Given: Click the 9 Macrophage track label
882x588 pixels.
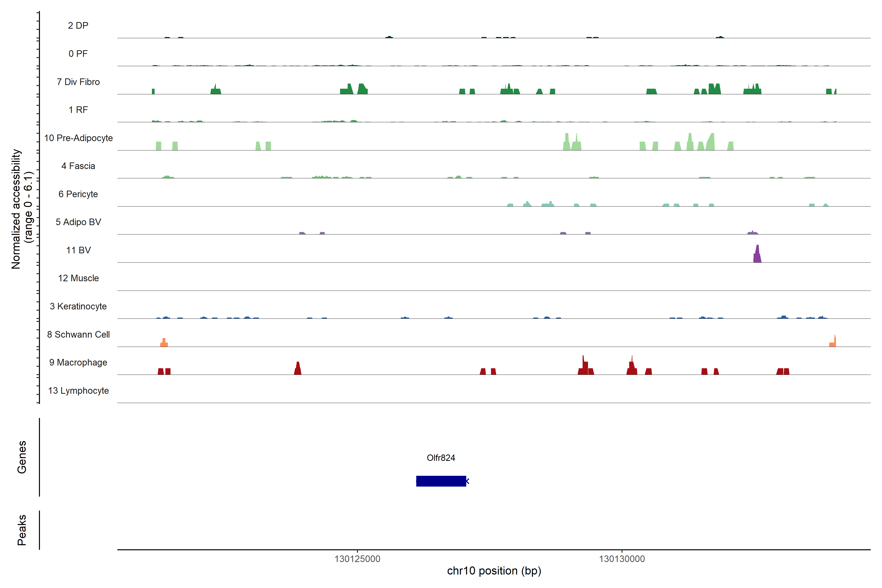Looking at the screenshot, I should (78, 363).
